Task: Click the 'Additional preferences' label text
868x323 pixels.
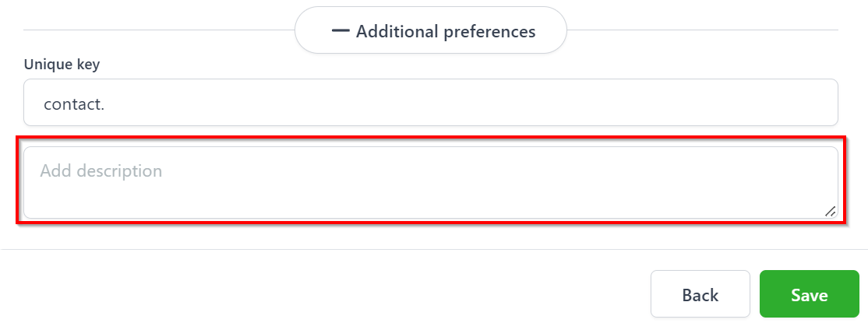Action: click(446, 32)
